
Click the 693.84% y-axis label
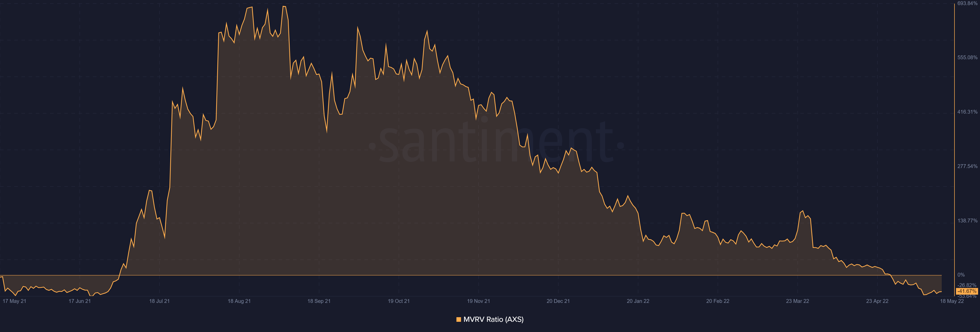(x=967, y=3)
